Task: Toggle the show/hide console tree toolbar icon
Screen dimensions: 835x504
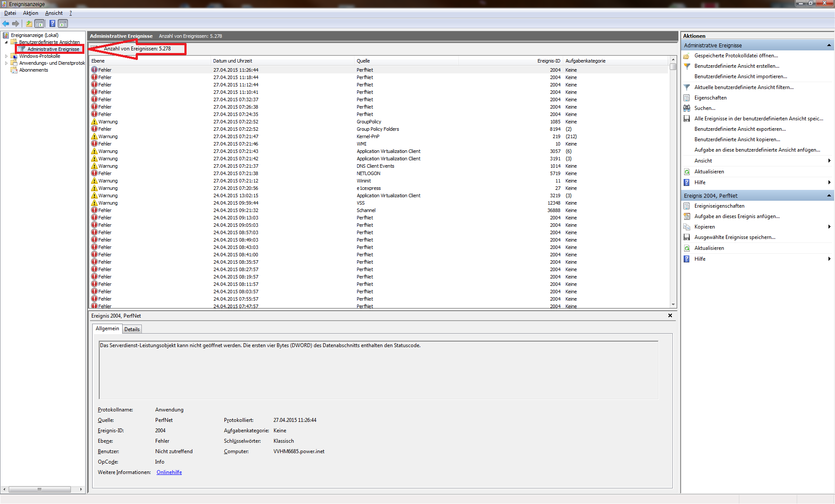Action: click(40, 23)
